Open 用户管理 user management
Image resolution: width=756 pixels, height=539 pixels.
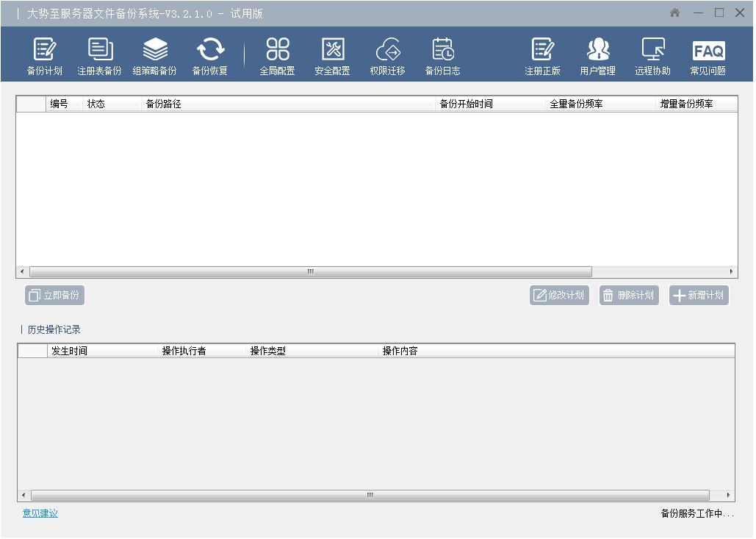pos(597,57)
